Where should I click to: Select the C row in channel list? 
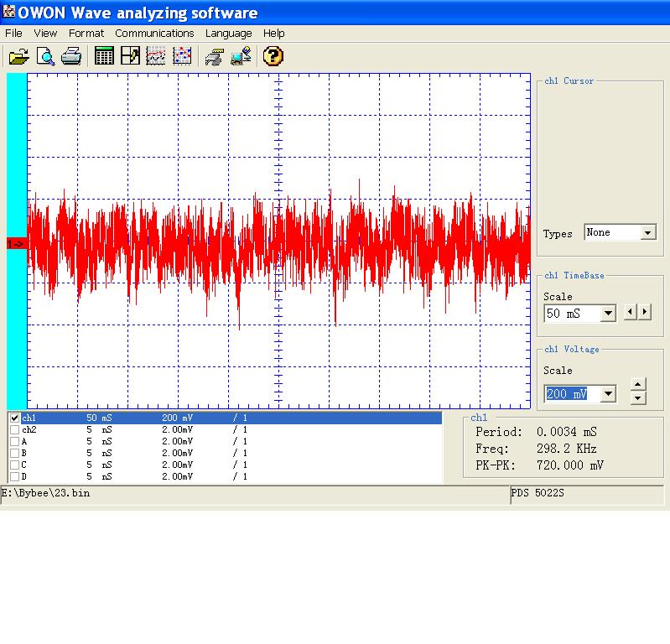[x=231, y=465]
